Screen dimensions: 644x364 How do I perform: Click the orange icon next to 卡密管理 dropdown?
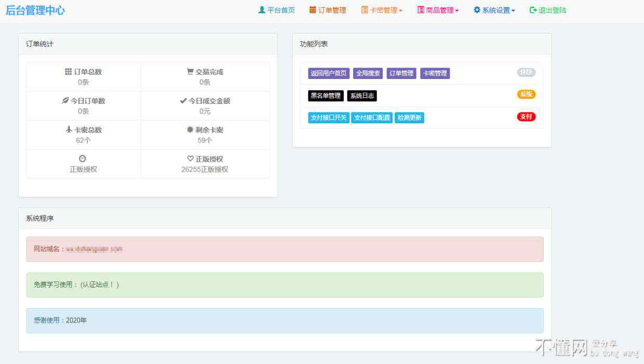tap(365, 10)
